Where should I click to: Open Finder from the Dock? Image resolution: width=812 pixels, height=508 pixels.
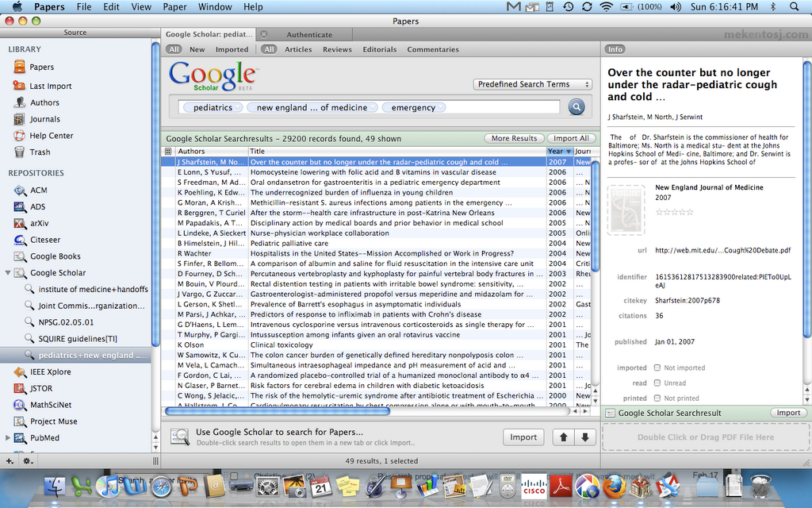[54, 487]
